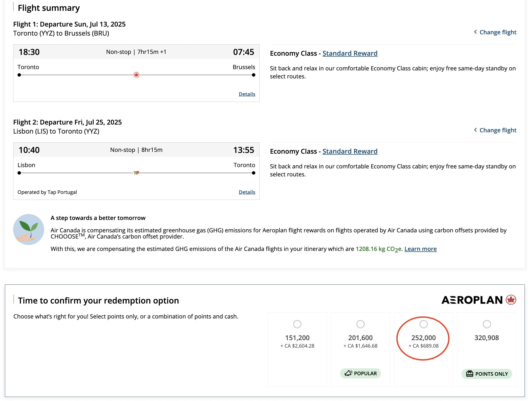Select the 201,600 points popular redemption option
532x401 pixels.
tap(360, 324)
